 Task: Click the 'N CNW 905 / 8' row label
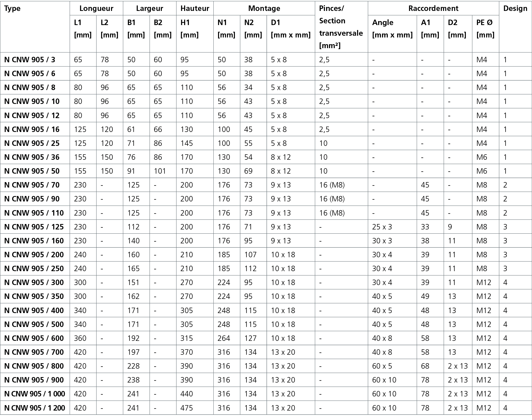click(30, 87)
